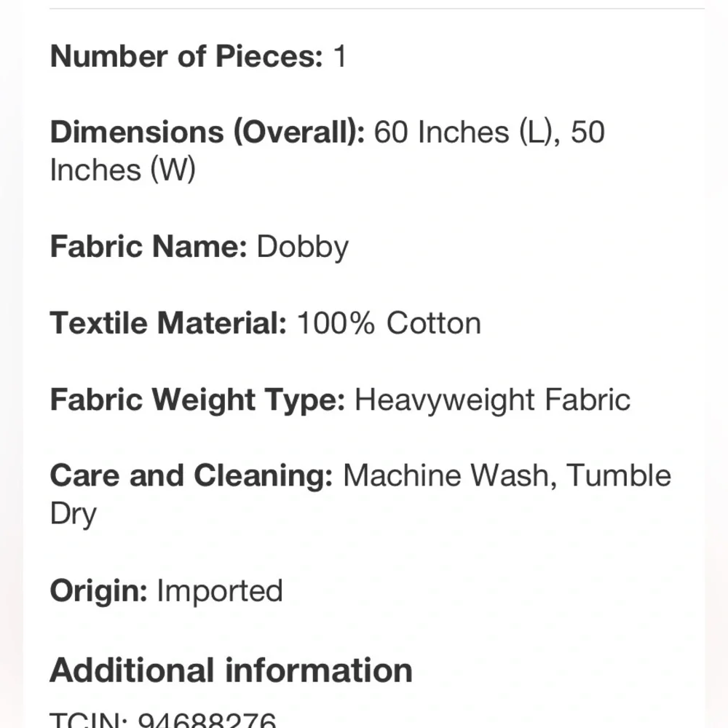Click the divider line above Number of Pieces

pyautogui.click(x=377, y=8)
